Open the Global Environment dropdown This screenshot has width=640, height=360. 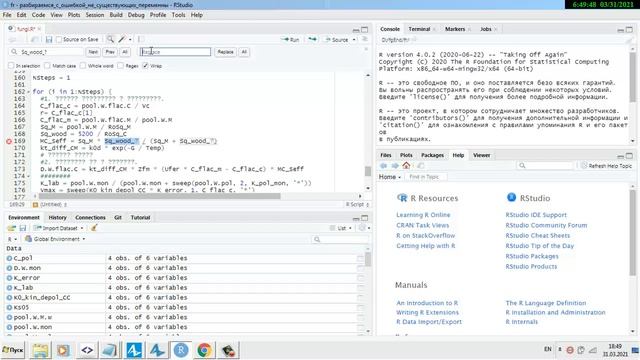(56, 239)
